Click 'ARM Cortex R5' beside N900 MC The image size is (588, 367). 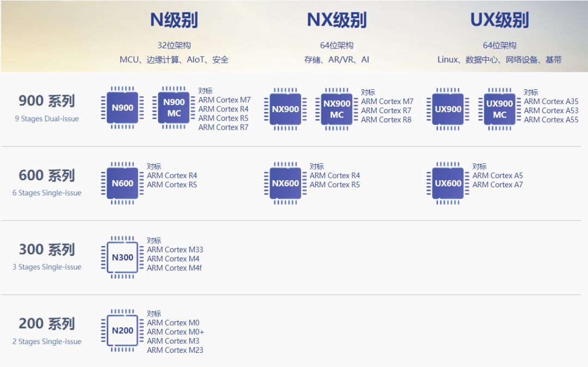(x=224, y=118)
